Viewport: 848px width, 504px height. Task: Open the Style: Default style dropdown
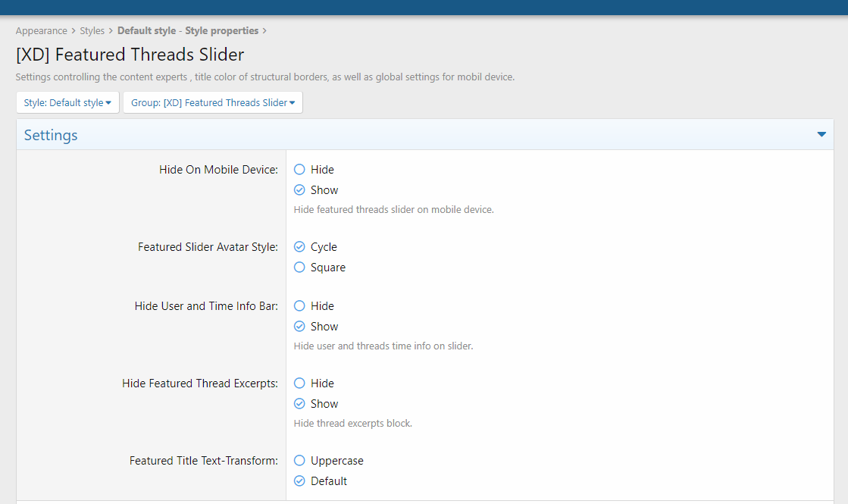click(67, 103)
